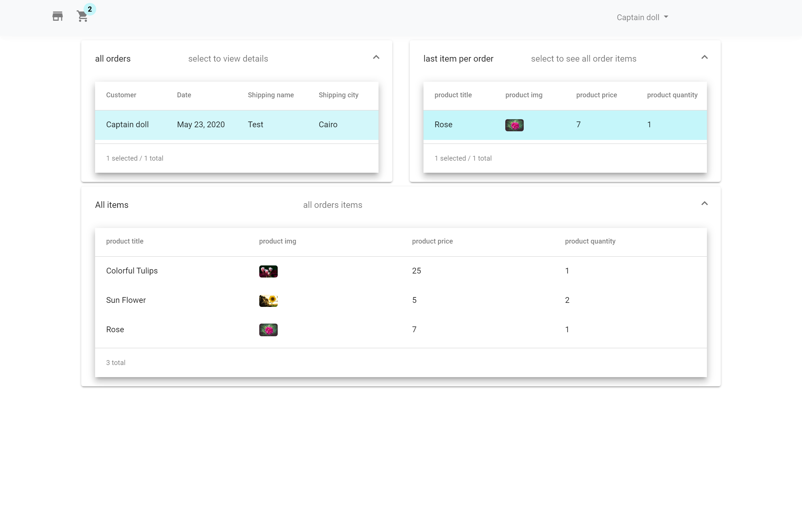The height and width of the screenshot is (532, 802).
Task: Click the 'select to view details' description
Action: point(228,59)
